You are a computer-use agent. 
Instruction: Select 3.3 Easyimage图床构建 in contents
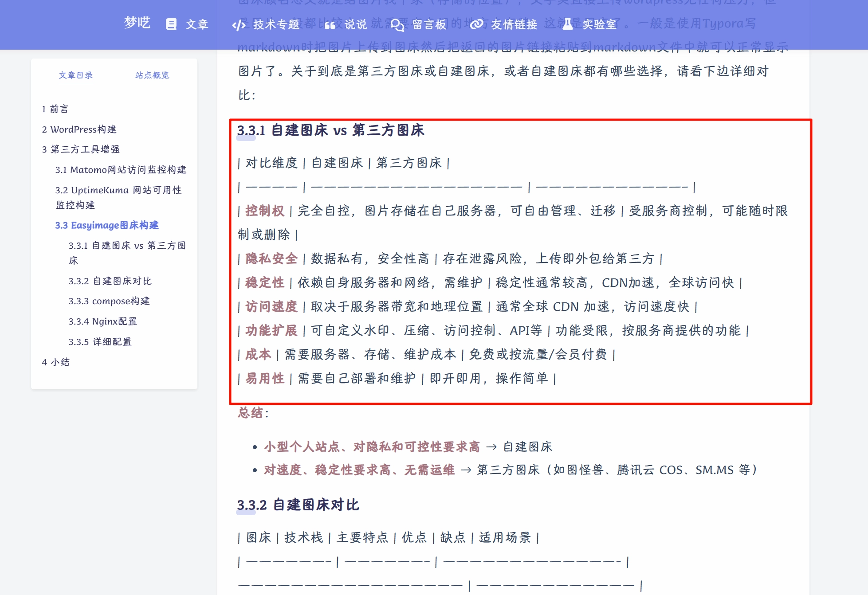pyautogui.click(x=107, y=225)
